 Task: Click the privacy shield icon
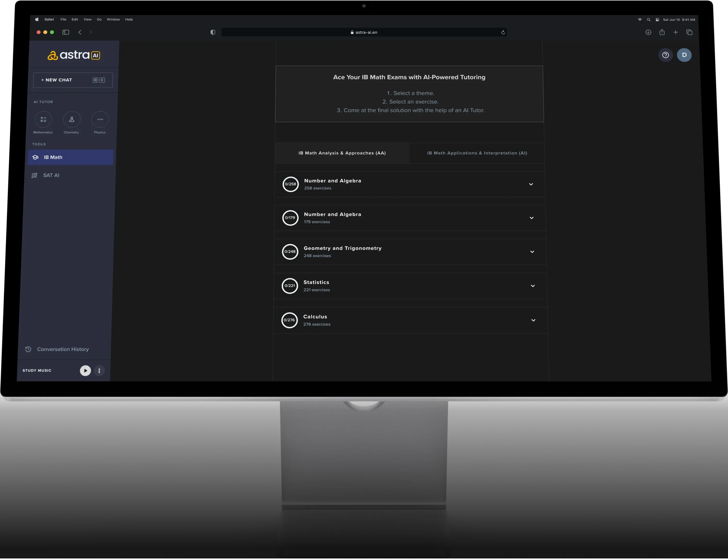click(x=213, y=32)
